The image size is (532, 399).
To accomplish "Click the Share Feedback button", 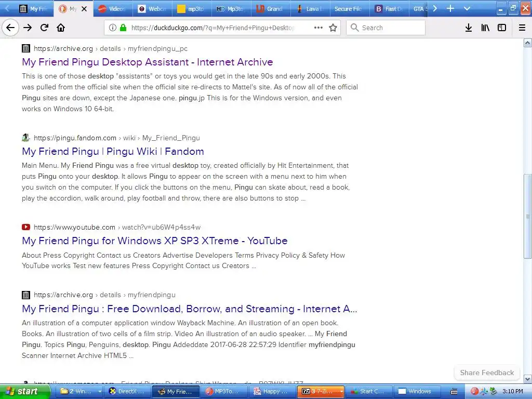I will [487, 373].
